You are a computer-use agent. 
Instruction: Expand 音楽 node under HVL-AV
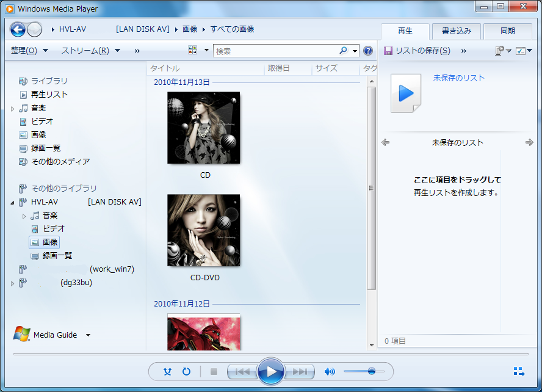[x=24, y=216]
